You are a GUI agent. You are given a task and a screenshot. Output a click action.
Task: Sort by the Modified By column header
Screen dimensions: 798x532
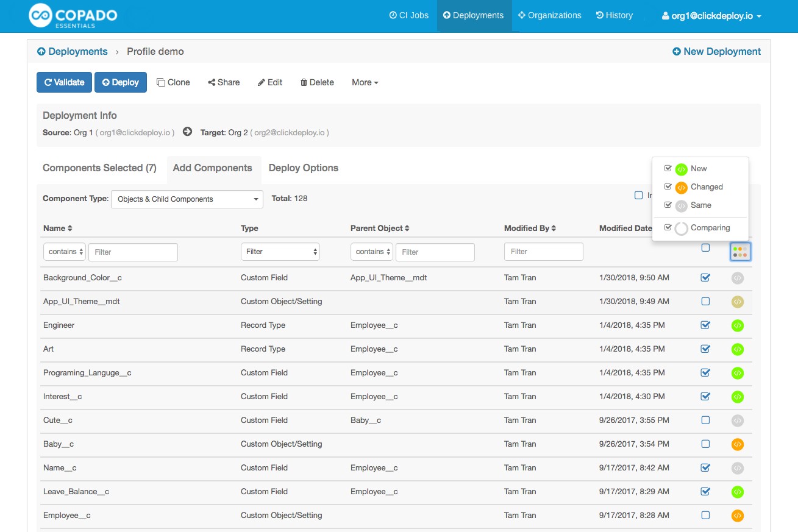coord(530,228)
